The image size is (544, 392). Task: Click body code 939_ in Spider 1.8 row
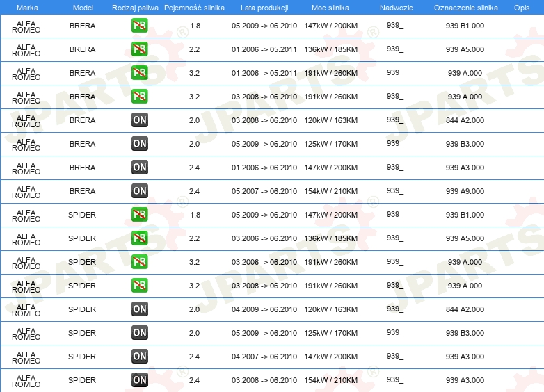pyautogui.click(x=395, y=214)
